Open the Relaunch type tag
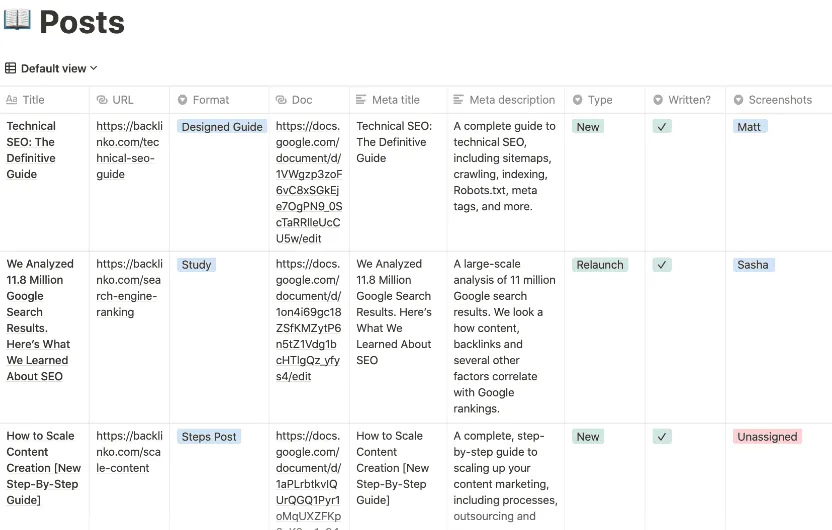Image resolution: width=832 pixels, height=530 pixels. click(600, 265)
